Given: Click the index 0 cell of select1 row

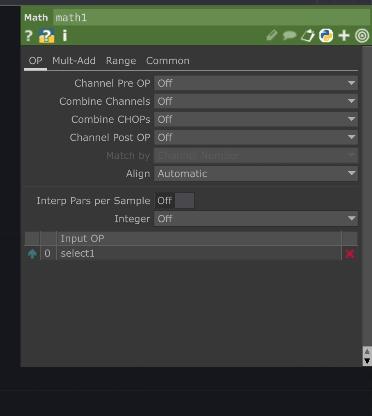Looking at the screenshot, I should (x=47, y=254).
